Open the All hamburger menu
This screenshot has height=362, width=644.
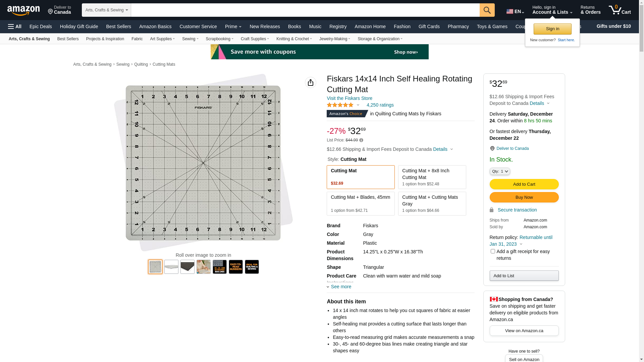pyautogui.click(x=15, y=26)
